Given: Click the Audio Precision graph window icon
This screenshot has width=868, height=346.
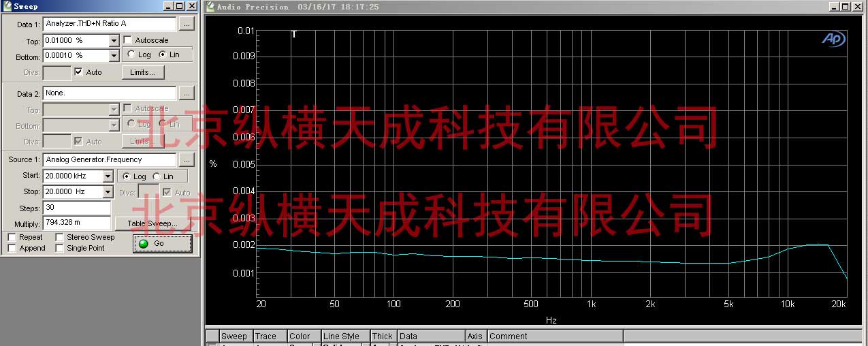Looking at the screenshot, I should coord(211,6).
